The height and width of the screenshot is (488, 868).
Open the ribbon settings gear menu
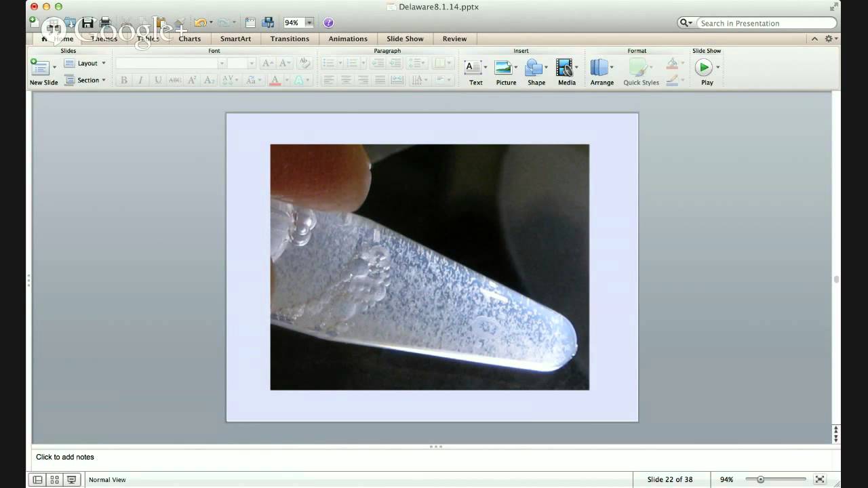(830, 39)
